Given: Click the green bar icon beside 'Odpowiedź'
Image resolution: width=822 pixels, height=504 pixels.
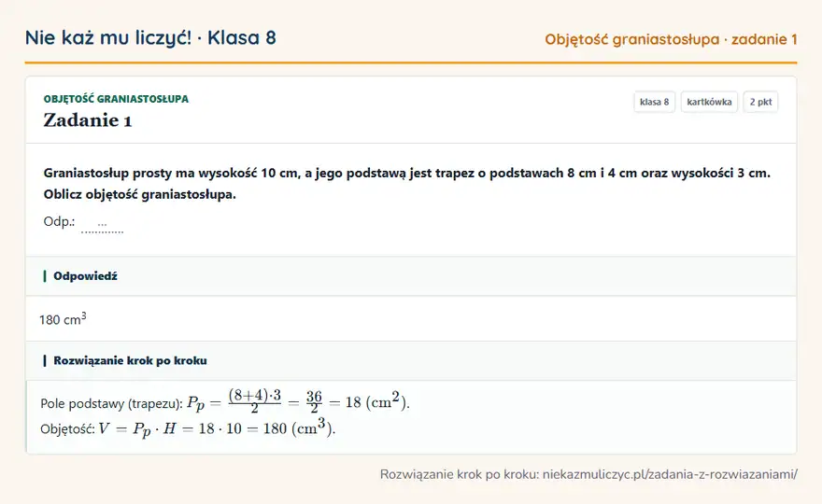Looking at the screenshot, I should 45,276.
